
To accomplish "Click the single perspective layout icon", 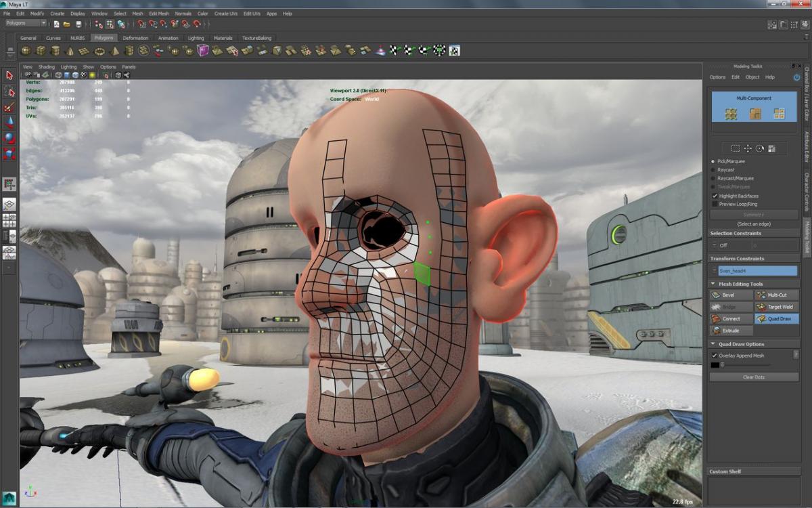I will tap(9, 204).
